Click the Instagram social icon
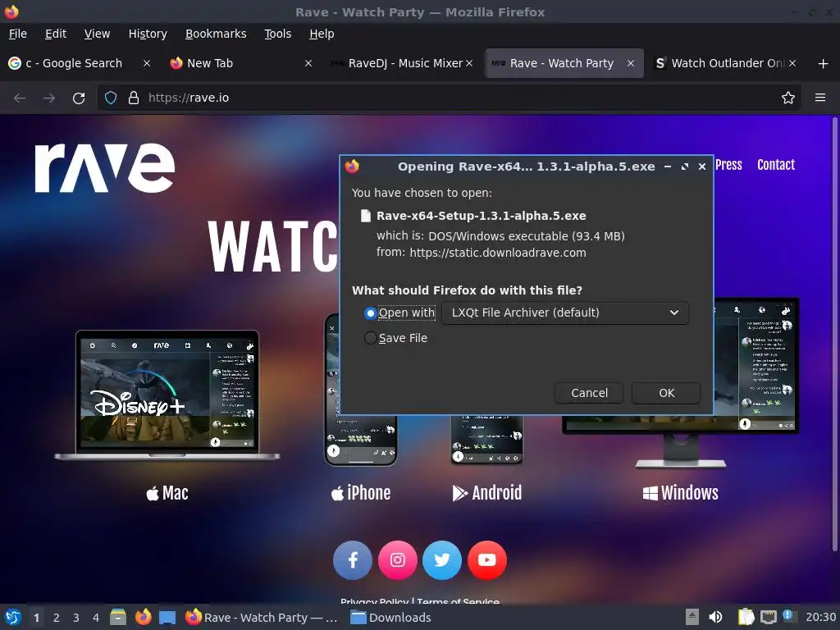This screenshot has width=840, height=630. [x=398, y=560]
